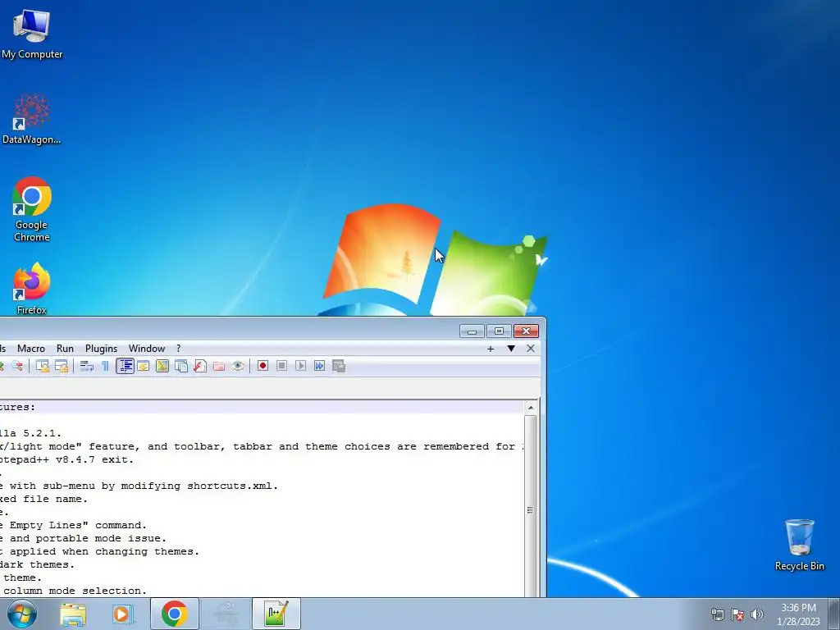
Task: Toggle Show All Characters pilcrow icon
Action: click(105, 366)
